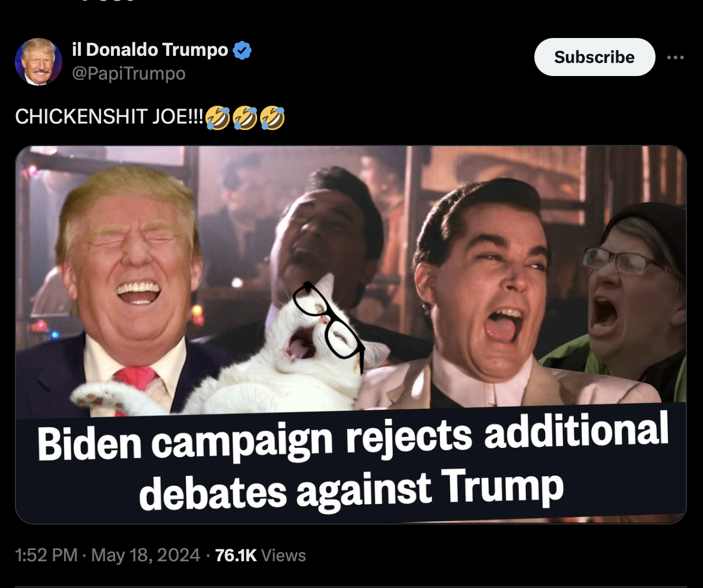Click the May 18, 2024 date

[x=145, y=555]
